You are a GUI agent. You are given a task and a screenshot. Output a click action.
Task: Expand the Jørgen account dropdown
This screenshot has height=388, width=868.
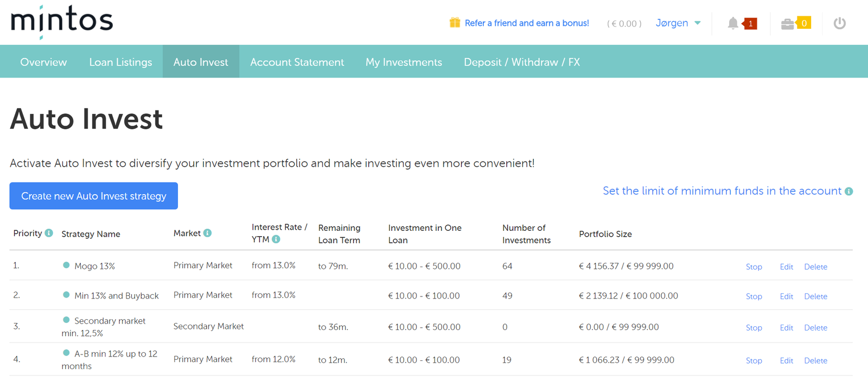(678, 23)
